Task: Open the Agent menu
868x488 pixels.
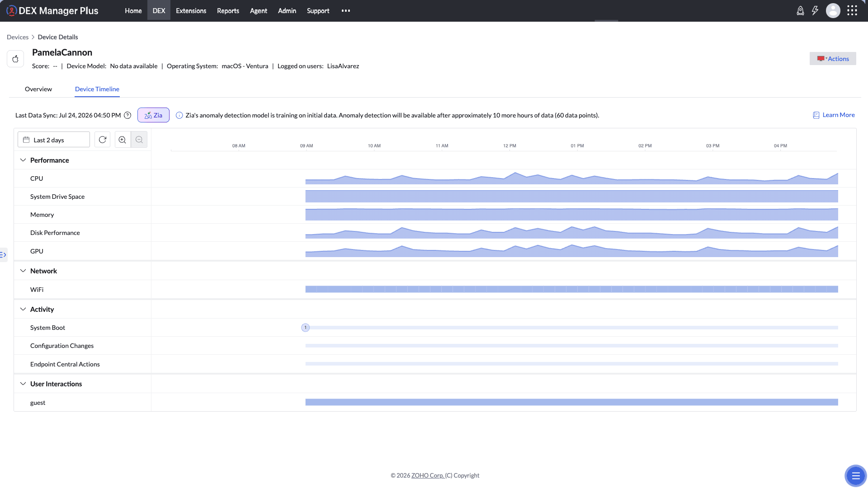Action: pos(259,11)
